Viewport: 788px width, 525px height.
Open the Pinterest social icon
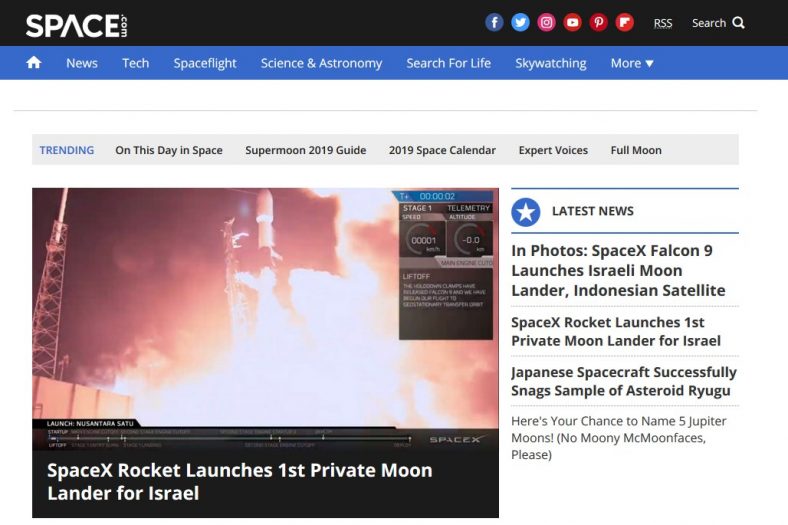[599, 23]
